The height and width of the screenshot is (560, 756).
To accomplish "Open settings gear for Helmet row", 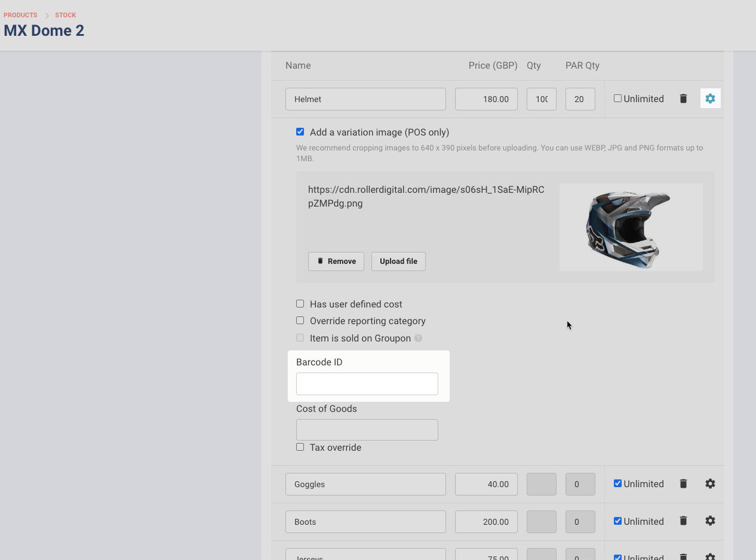I will click(x=710, y=99).
